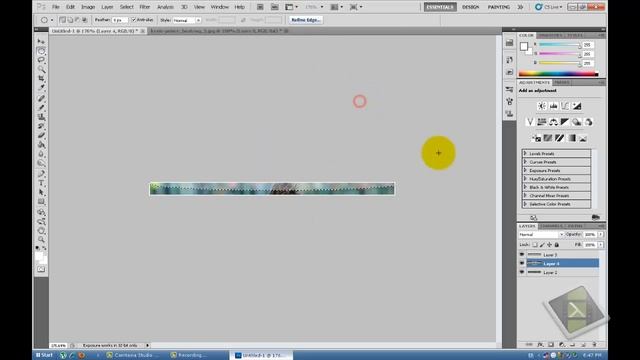
Task: Add a Black & White adjustment
Action: coord(565,122)
